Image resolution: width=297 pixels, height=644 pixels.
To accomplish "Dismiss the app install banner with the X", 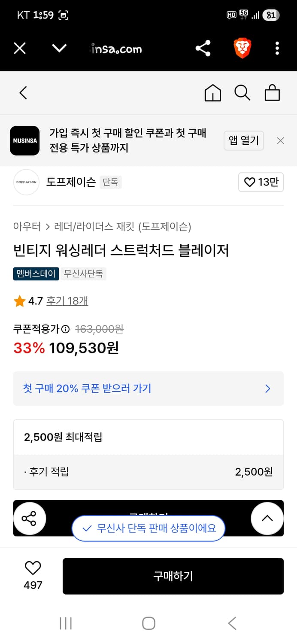I will (280, 140).
